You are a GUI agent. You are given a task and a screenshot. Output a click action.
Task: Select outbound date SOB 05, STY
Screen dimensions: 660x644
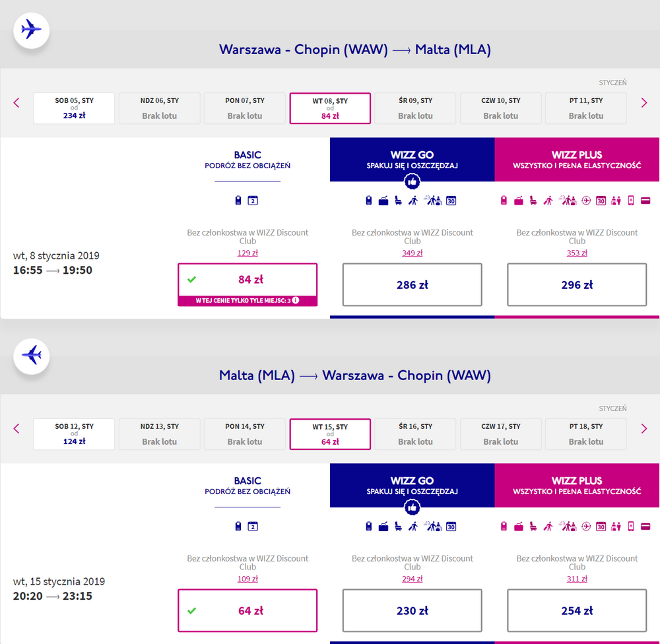pos(74,108)
